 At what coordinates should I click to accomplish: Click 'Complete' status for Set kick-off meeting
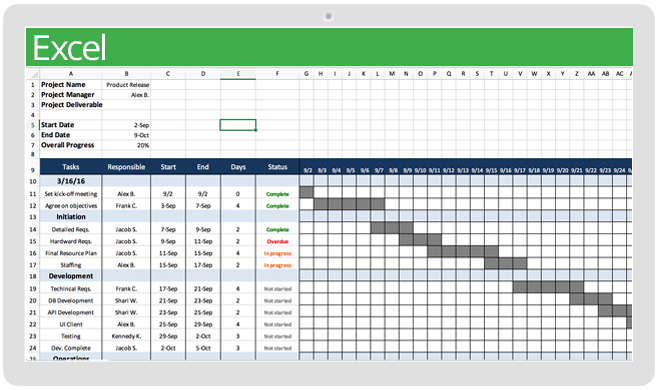(x=277, y=194)
